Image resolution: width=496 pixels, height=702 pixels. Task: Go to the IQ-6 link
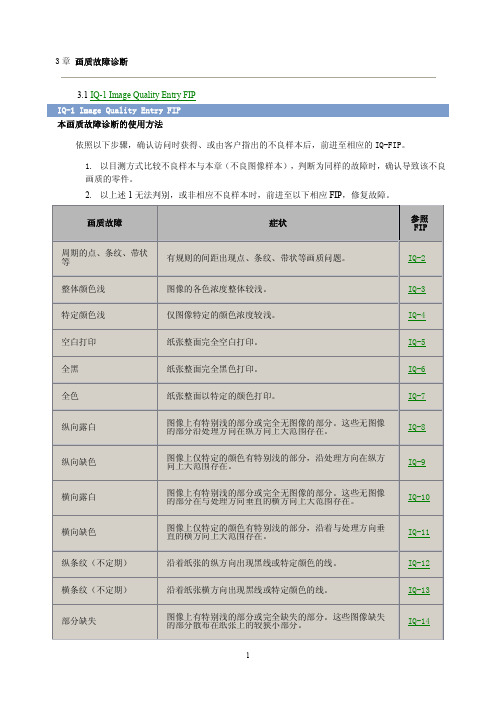tap(416, 369)
